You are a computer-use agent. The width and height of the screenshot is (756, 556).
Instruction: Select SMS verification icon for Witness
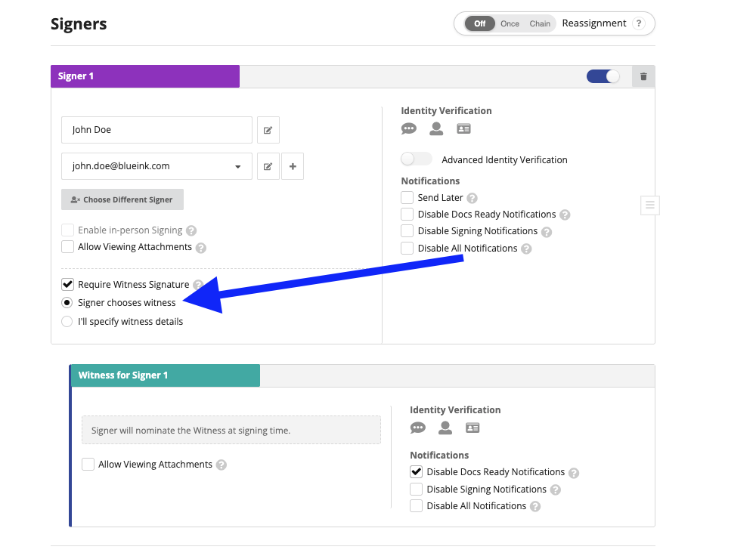point(418,428)
